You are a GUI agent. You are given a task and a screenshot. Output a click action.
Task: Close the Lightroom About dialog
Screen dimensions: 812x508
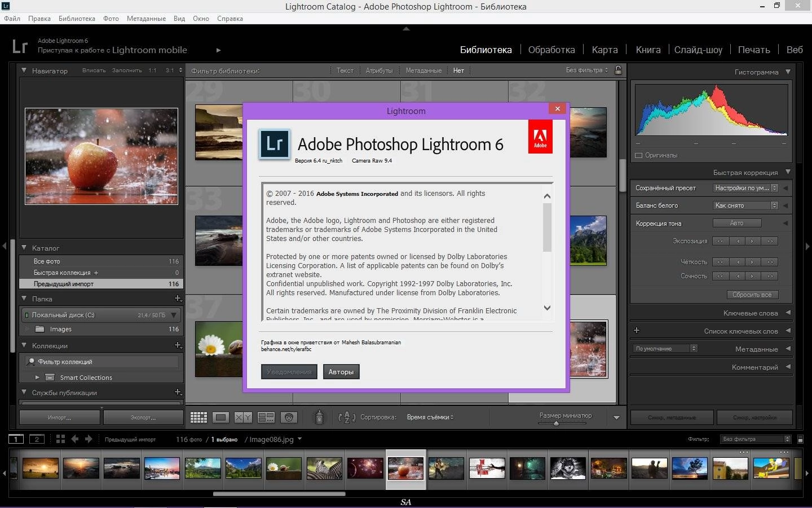coord(557,108)
